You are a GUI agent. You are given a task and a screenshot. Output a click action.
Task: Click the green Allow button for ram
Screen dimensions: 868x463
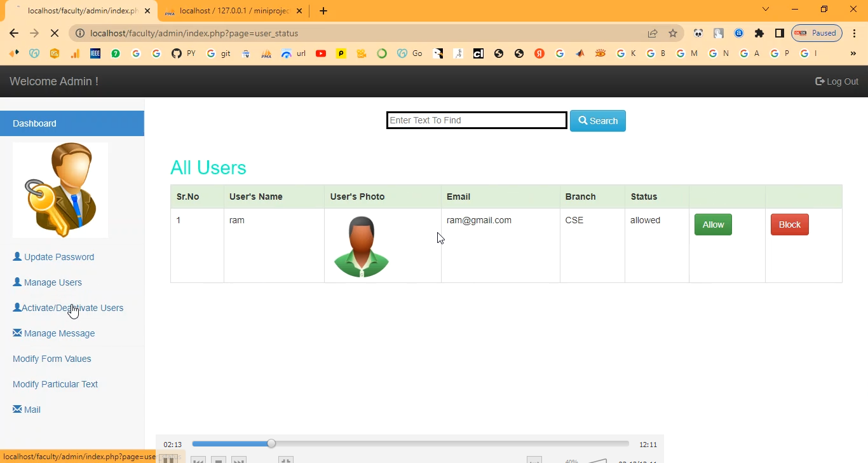coord(713,225)
